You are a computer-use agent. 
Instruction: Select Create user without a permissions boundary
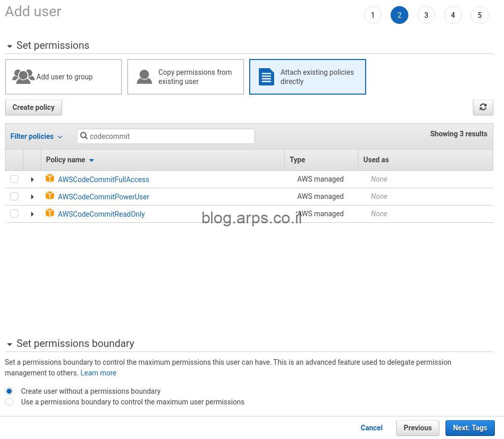pos(9,391)
